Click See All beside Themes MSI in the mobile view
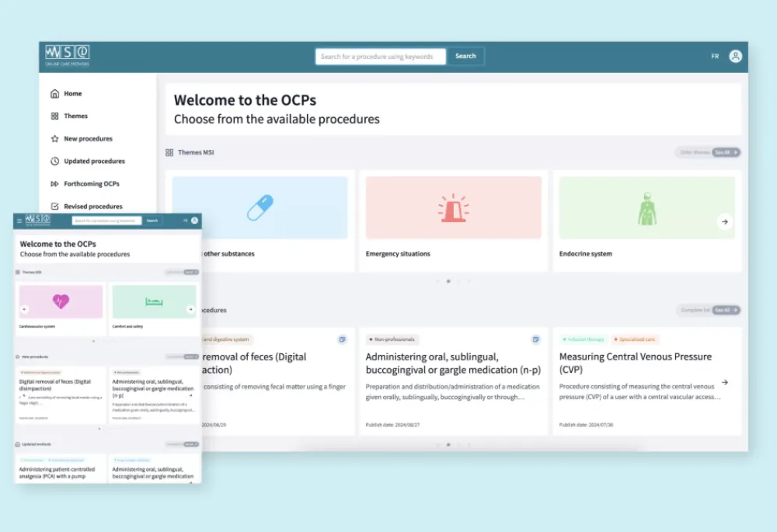 click(191, 272)
